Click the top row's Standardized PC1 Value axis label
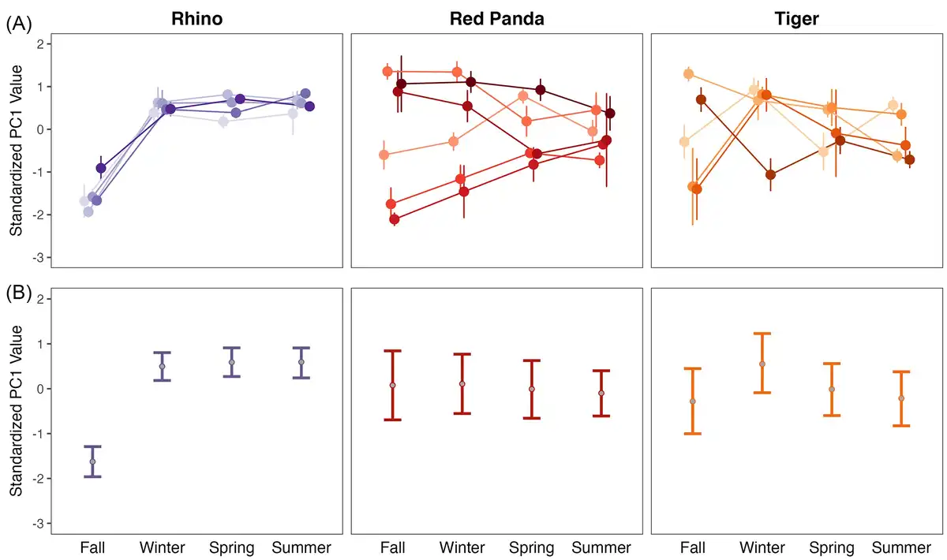 pyautogui.click(x=16, y=153)
